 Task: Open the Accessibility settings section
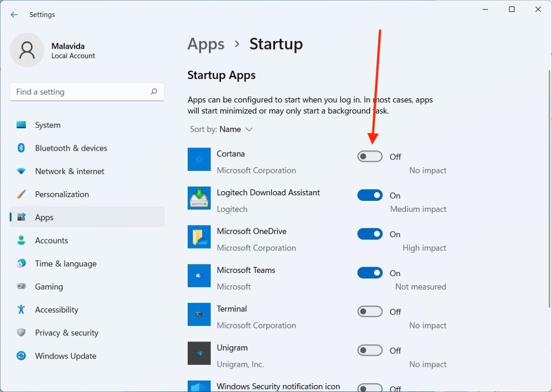click(57, 310)
